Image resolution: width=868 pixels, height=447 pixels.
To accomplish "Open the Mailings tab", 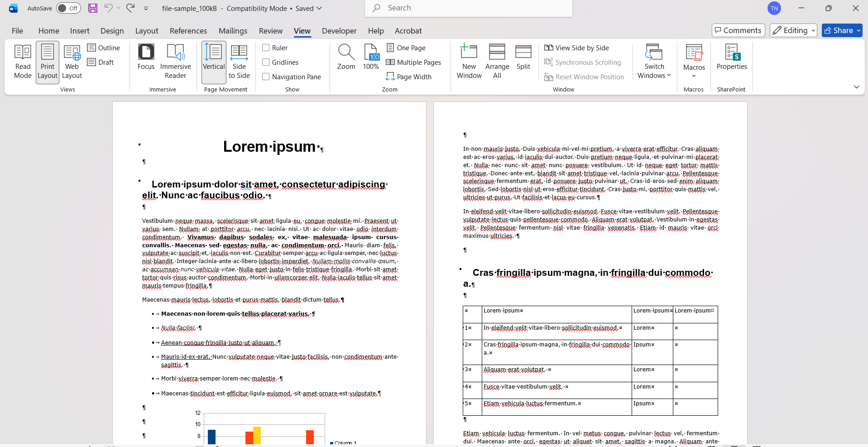I will click(233, 30).
